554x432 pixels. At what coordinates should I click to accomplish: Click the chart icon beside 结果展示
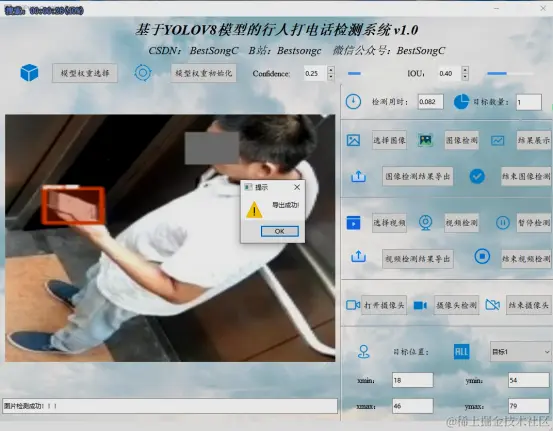pyautogui.click(x=497, y=141)
